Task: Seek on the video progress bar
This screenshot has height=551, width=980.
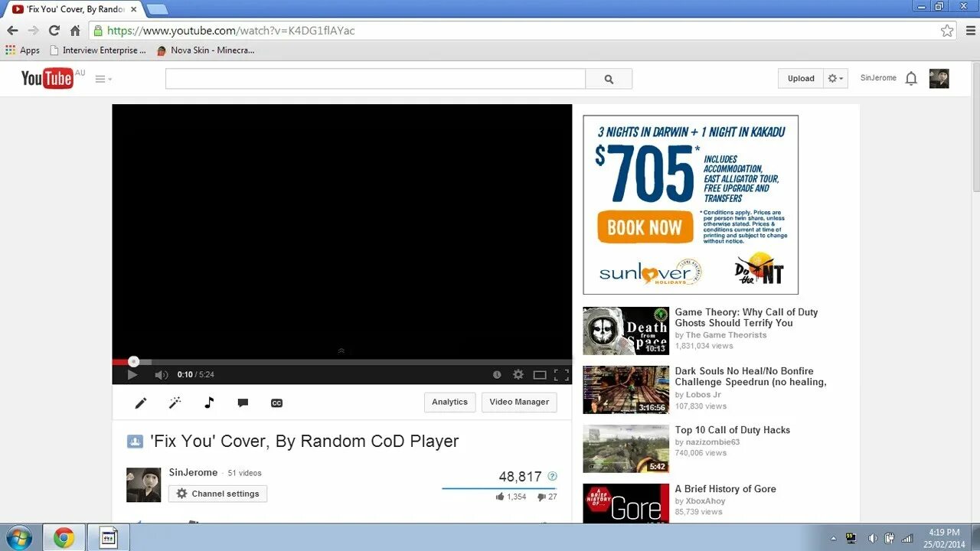Action: pyautogui.click(x=341, y=362)
